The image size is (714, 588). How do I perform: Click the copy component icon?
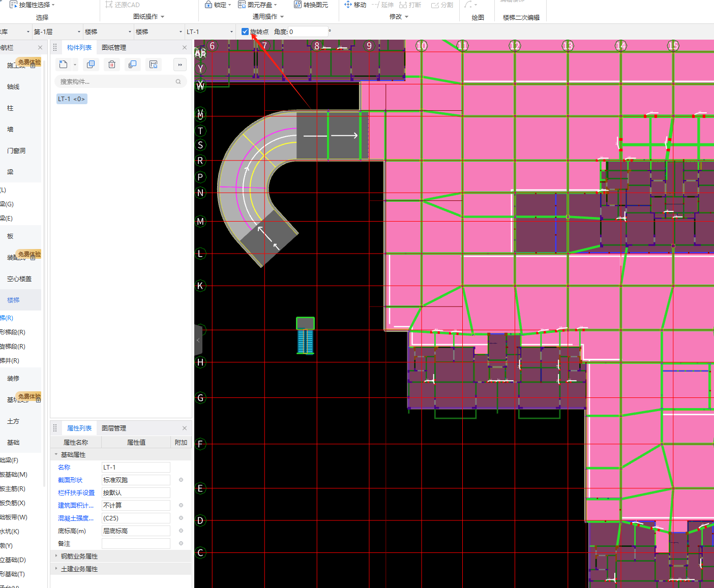coord(91,65)
